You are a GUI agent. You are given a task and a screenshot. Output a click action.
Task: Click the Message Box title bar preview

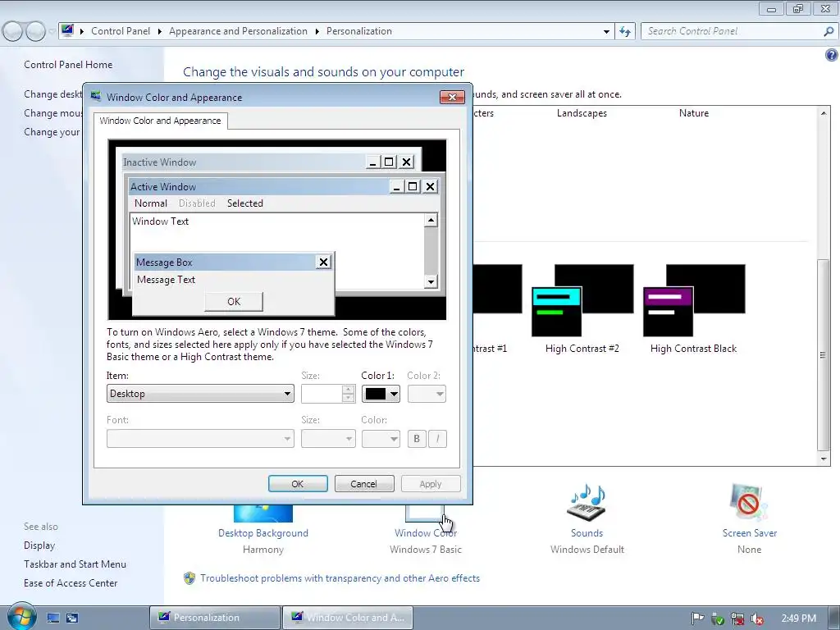pyautogui.click(x=225, y=262)
